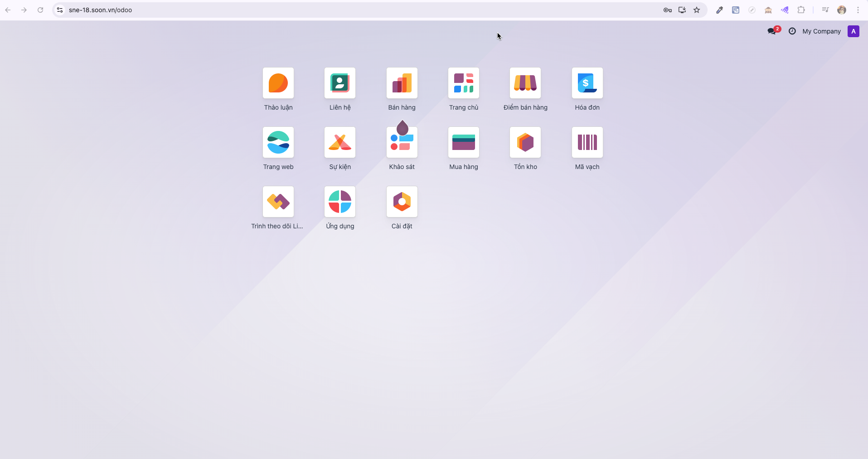The image size is (868, 459).
Task: Switch company via My Company
Action: tap(821, 31)
